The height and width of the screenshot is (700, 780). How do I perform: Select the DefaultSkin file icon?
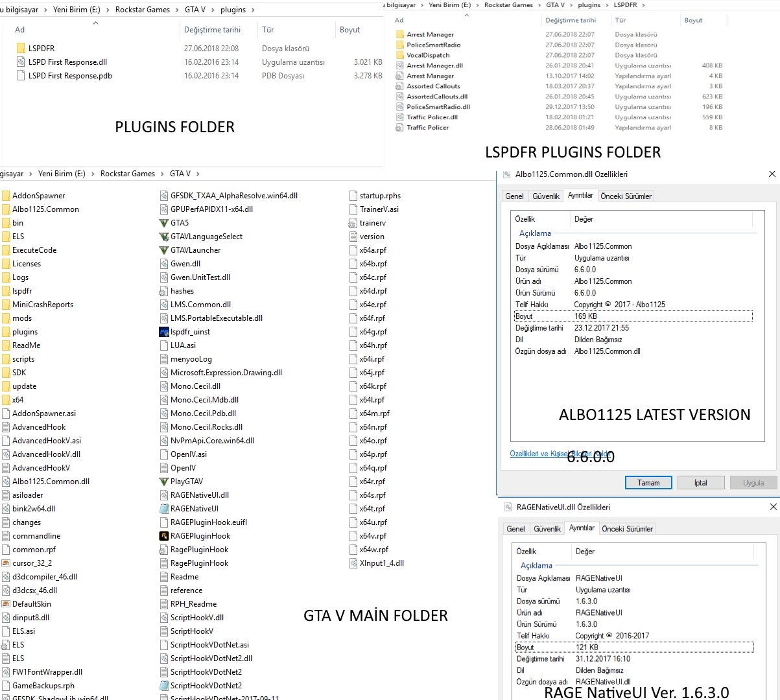click(6, 604)
